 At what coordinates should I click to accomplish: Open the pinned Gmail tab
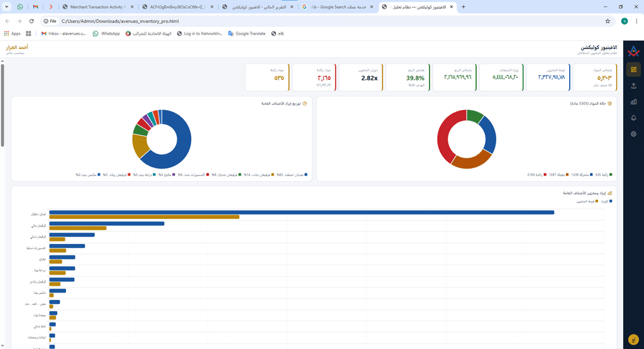coord(35,7)
